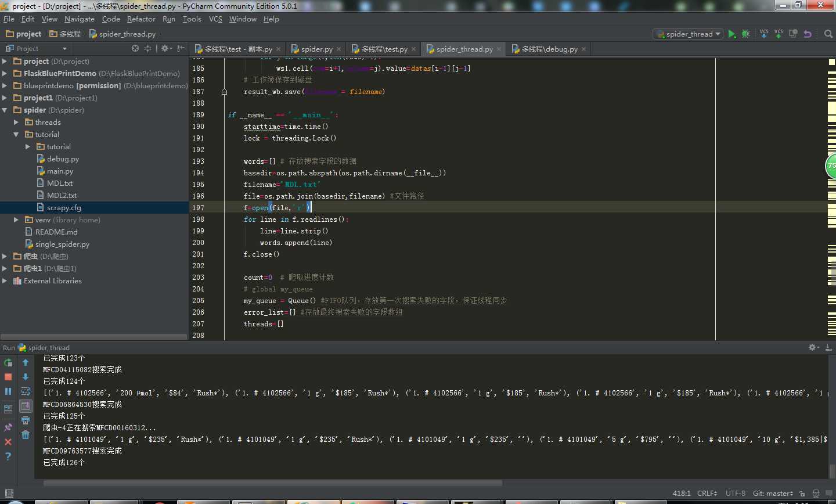Open Search Everywhere magnifier icon
Image resolution: width=836 pixels, height=504 pixels.
[828, 34]
